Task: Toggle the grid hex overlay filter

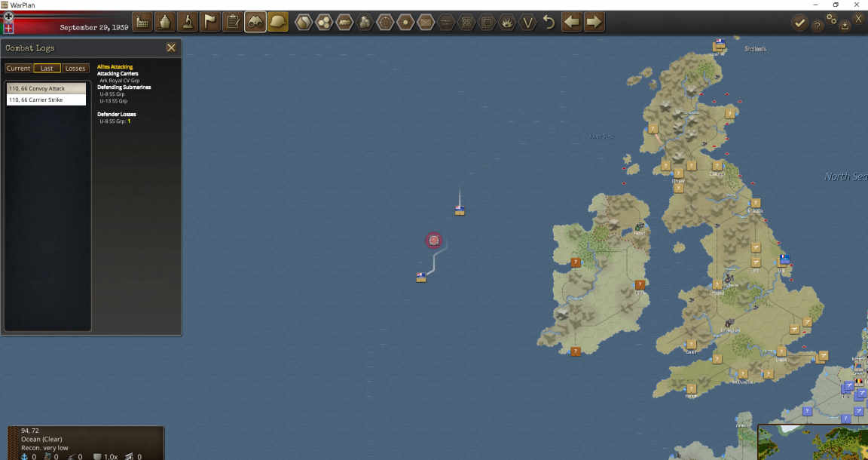Action: pyautogui.click(x=466, y=23)
